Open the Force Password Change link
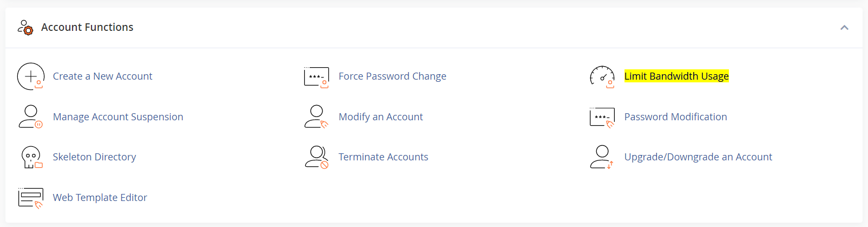 point(392,76)
